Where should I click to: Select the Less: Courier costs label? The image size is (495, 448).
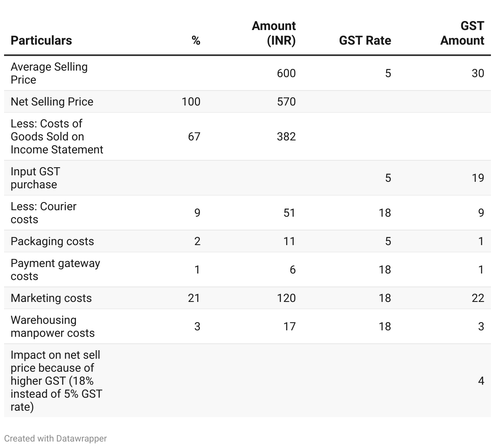pyautogui.click(x=43, y=213)
